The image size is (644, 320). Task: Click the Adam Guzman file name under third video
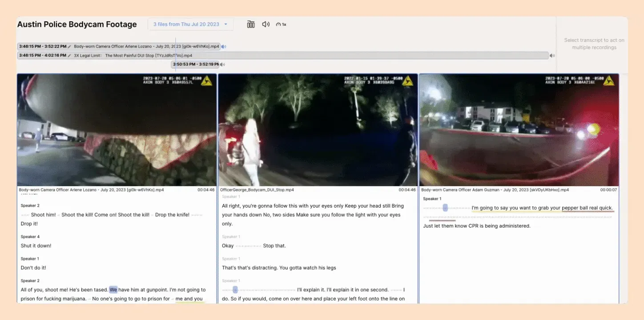tap(495, 190)
